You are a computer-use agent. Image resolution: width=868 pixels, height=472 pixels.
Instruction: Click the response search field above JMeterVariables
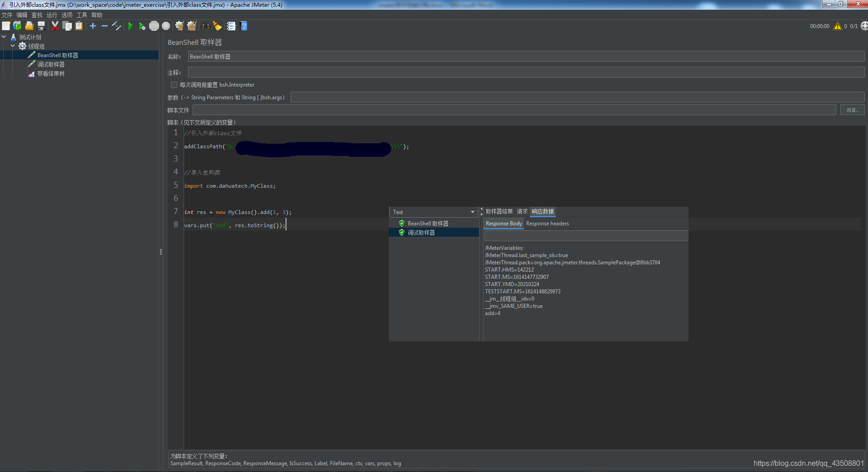586,236
